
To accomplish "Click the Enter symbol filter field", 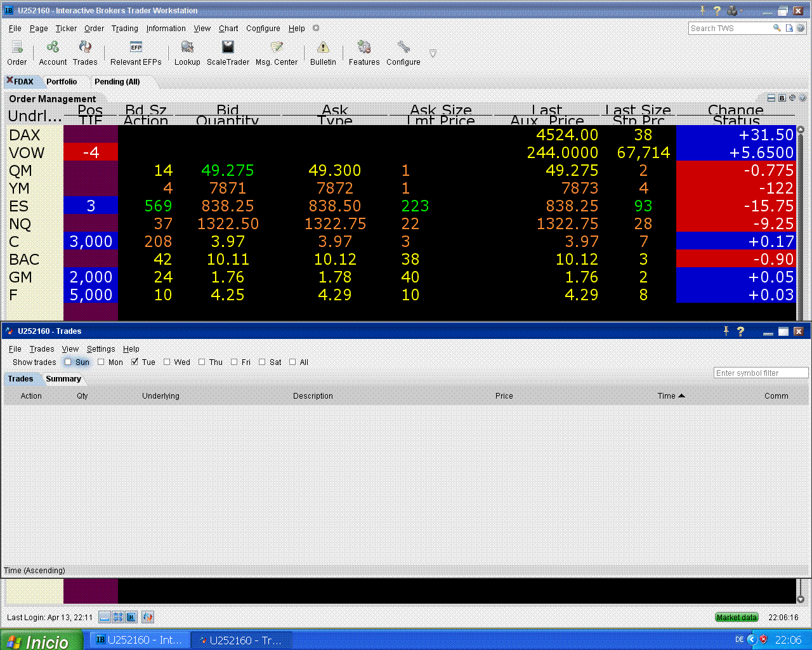I will pyautogui.click(x=761, y=373).
